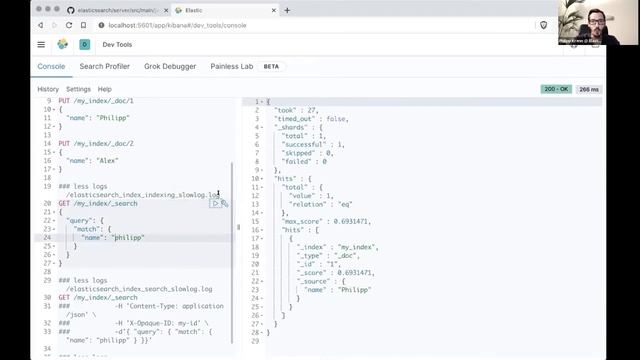The width and height of the screenshot is (640, 360).
Task: Open a new browser tab
Action: [x=287, y=10]
